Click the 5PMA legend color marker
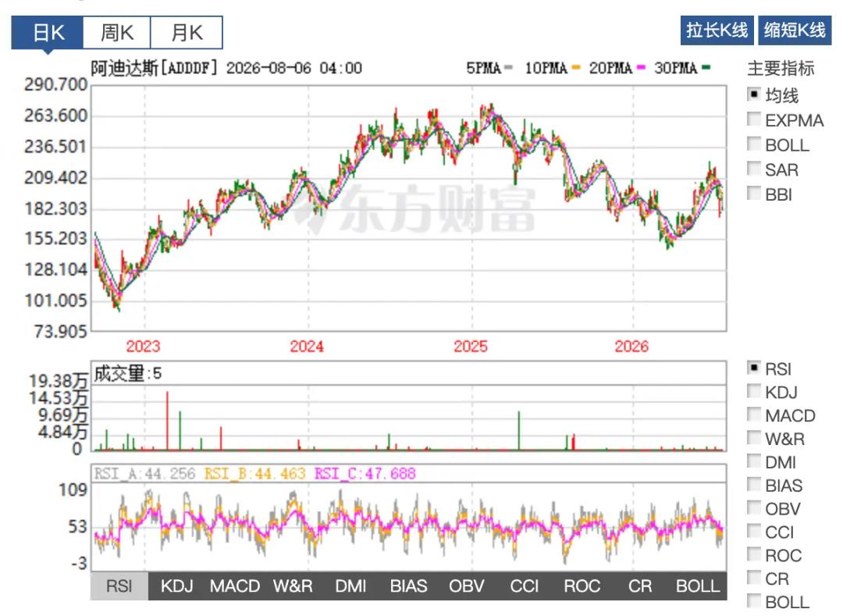Image resolution: width=843 pixels, height=616 pixels. pyautogui.click(x=509, y=68)
